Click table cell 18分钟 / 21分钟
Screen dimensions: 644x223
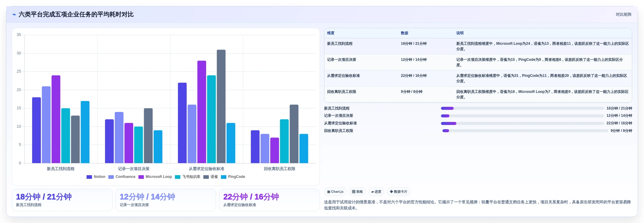[x=426, y=46]
